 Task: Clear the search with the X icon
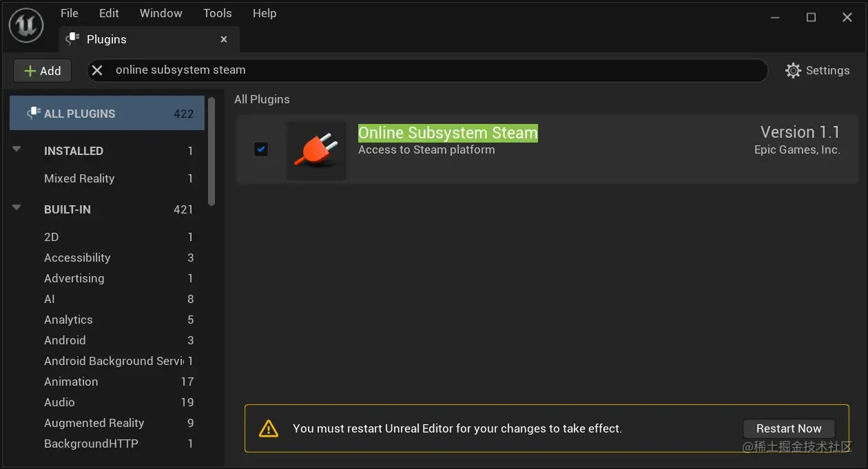(97, 70)
